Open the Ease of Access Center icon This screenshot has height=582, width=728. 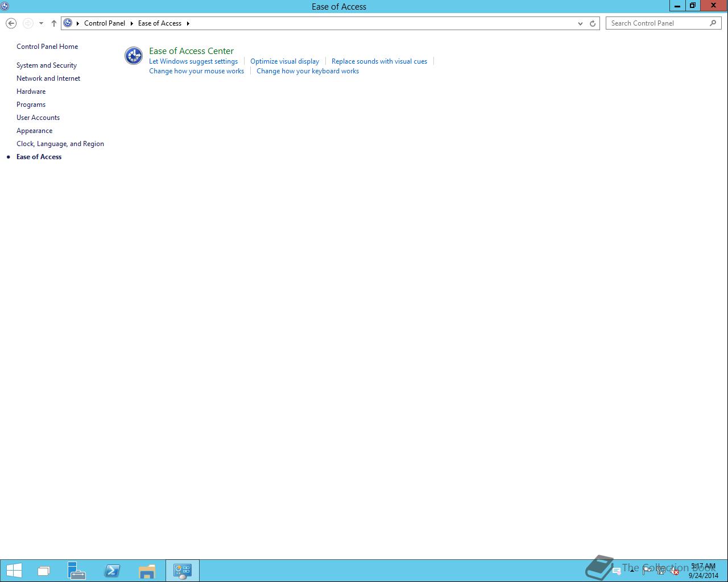click(x=134, y=56)
